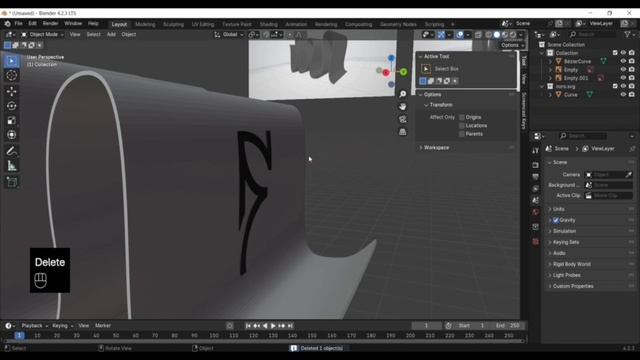Open the Output properties tab icon
This screenshot has width=640, height=360.
[x=536, y=177]
